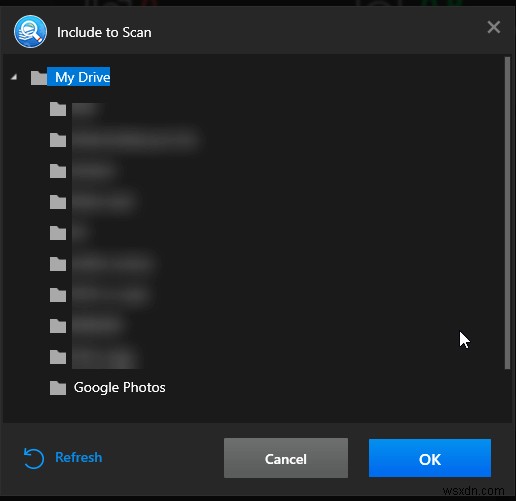Collapse the My Drive tree node
The height and width of the screenshot is (501, 516).
pos(14,77)
